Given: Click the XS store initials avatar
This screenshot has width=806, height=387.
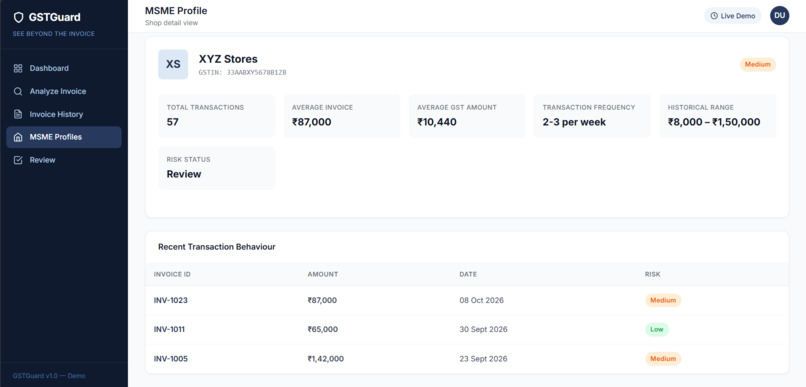Looking at the screenshot, I should click(173, 64).
